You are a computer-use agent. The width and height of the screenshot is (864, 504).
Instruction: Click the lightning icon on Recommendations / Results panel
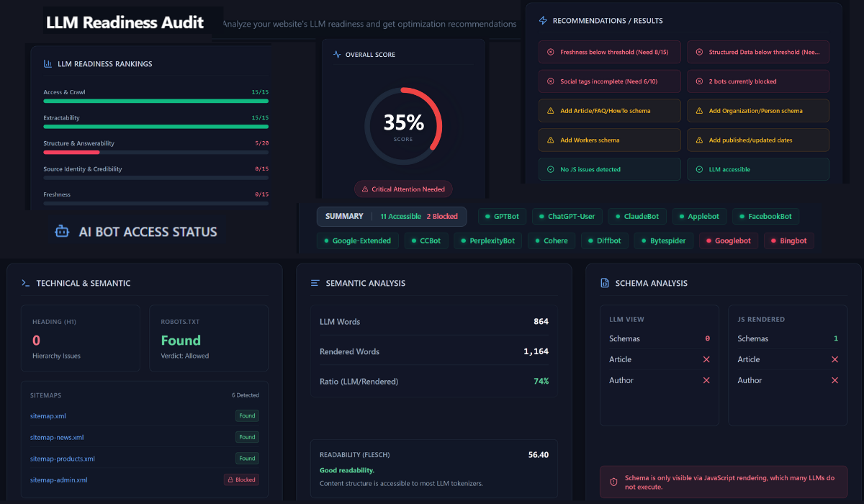pos(542,20)
